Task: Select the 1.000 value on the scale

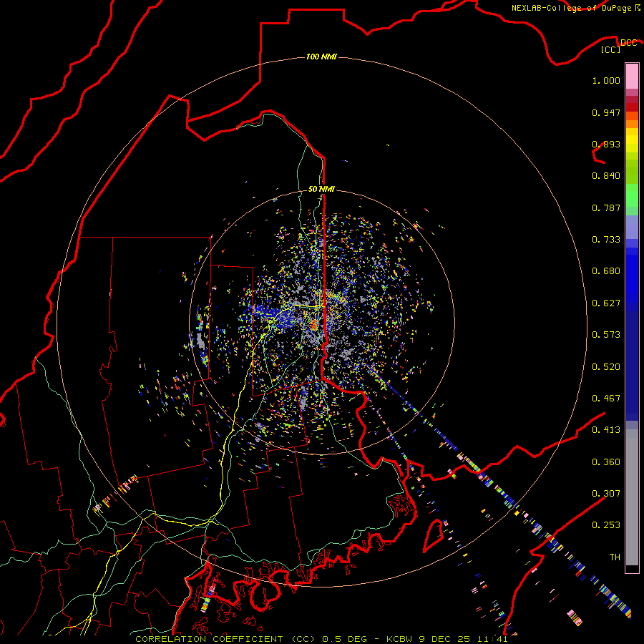Action: click(x=606, y=80)
